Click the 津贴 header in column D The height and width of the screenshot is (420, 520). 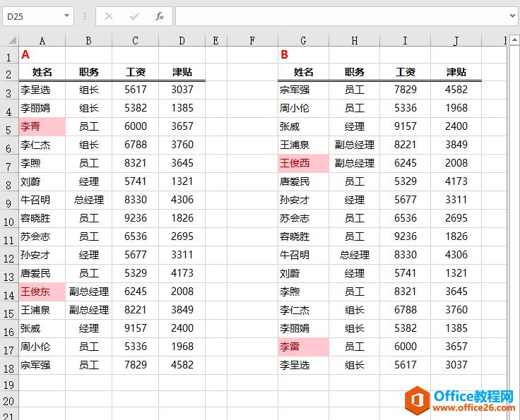pyautogui.click(x=182, y=72)
